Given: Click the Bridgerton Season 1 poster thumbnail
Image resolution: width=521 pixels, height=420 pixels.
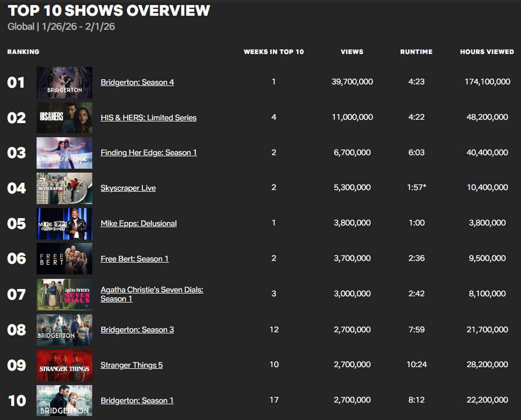Looking at the screenshot, I should click(65, 400).
